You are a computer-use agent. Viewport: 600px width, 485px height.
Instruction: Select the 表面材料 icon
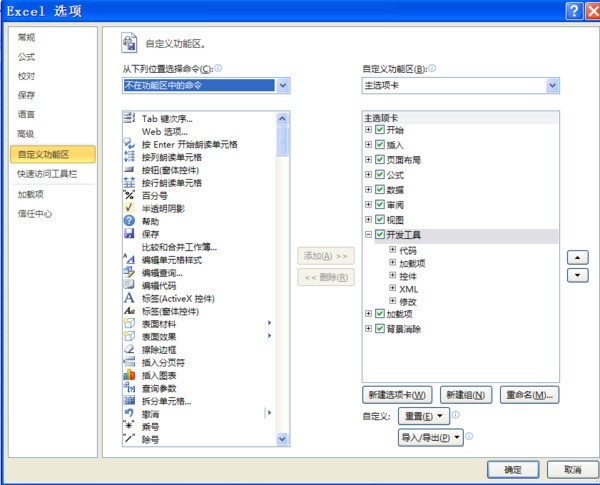(129, 323)
